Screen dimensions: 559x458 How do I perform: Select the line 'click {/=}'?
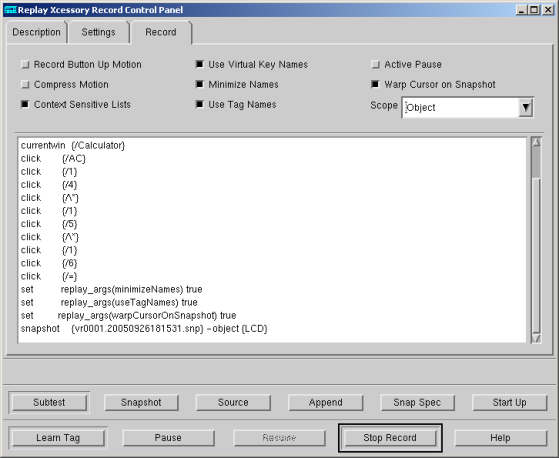pos(49,276)
